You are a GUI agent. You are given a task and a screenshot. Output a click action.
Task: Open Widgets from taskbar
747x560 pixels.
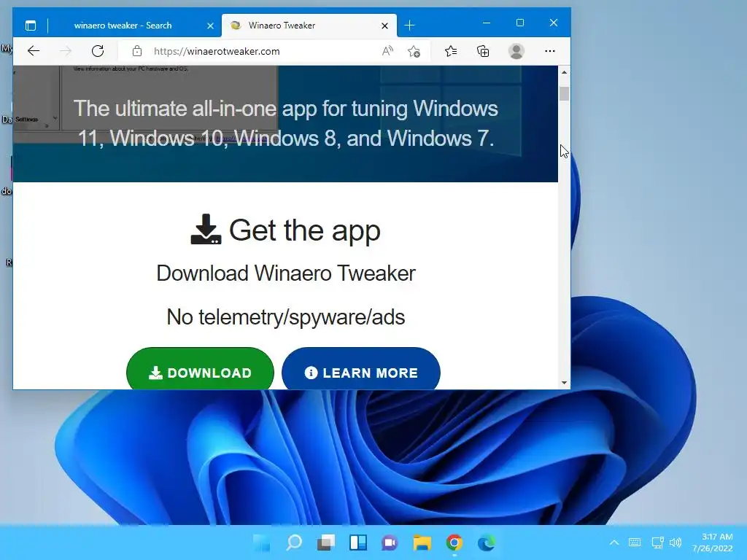[x=358, y=542]
